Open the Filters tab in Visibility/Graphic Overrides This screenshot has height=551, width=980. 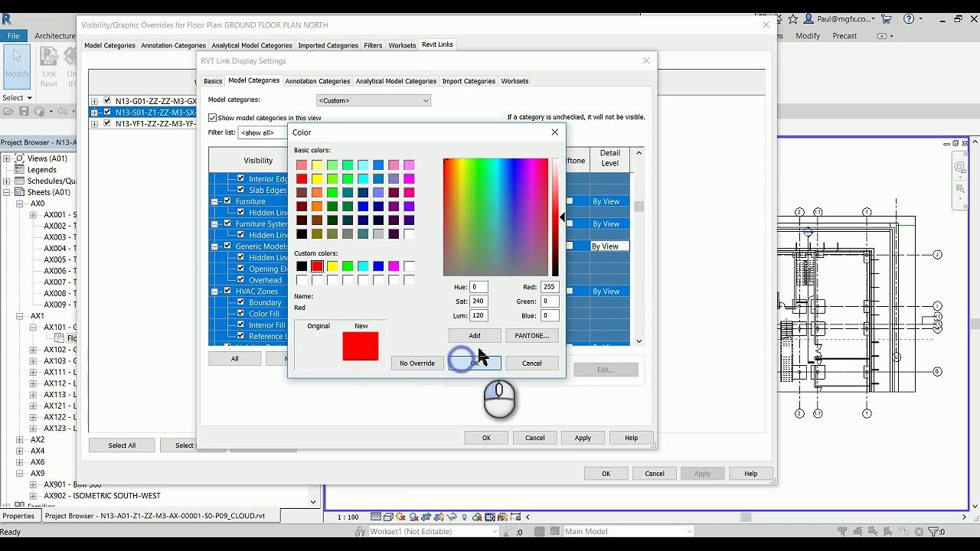(373, 45)
